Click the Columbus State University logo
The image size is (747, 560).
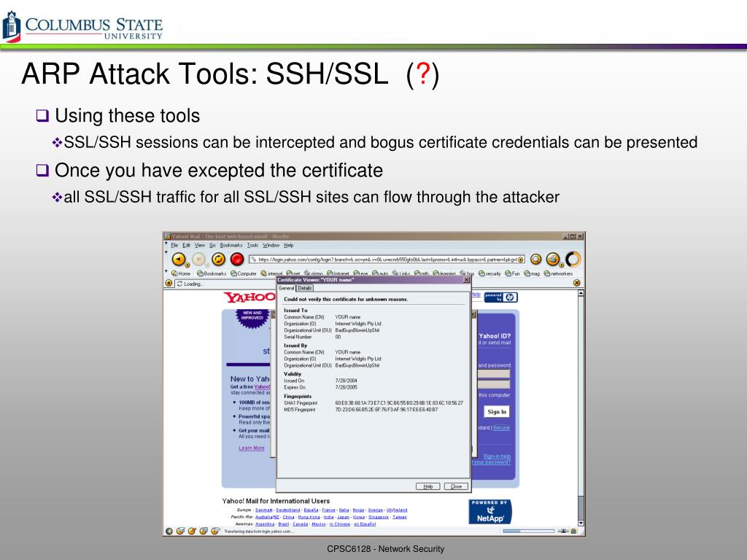pyautogui.click(x=83, y=26)
